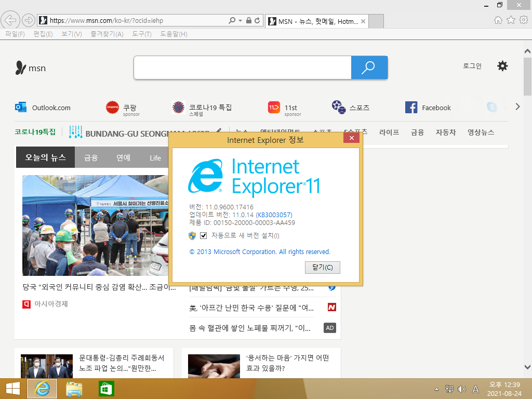Open the volume speaker tray icon

tap(461, 389)
